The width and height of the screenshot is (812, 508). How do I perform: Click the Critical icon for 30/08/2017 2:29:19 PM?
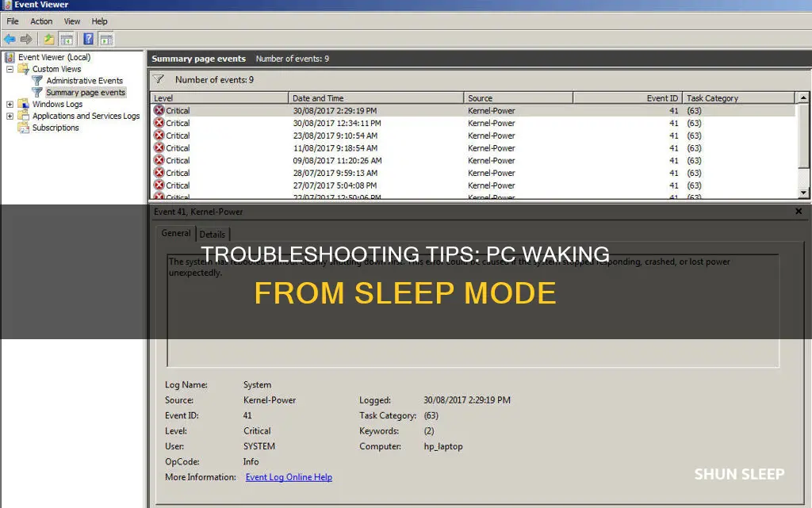click(x=159, y=110)
